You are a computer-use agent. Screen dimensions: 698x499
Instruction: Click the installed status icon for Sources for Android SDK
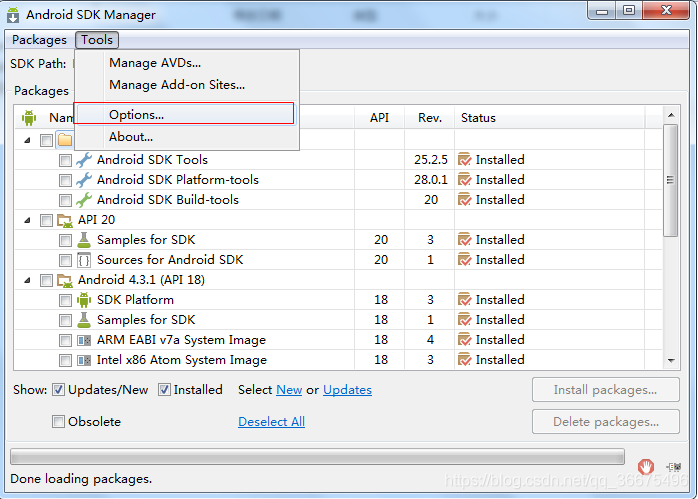click(x=464, y=260)
